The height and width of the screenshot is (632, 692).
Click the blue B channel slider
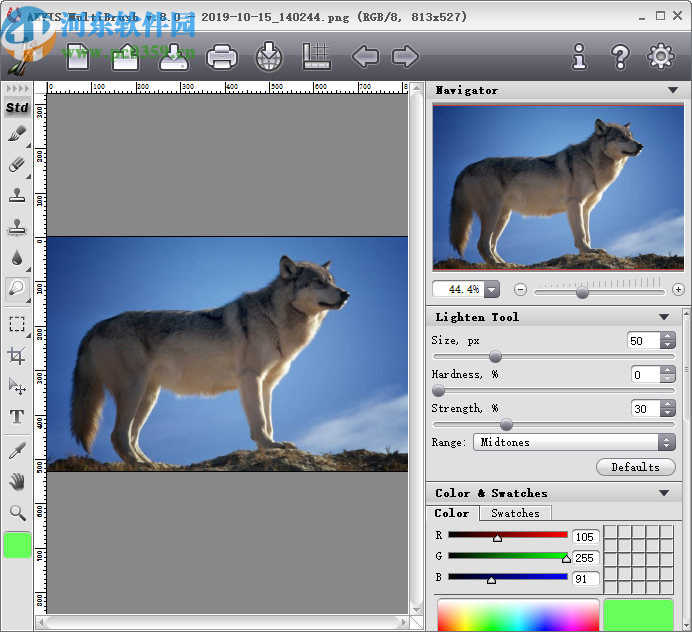pos(508,576)
